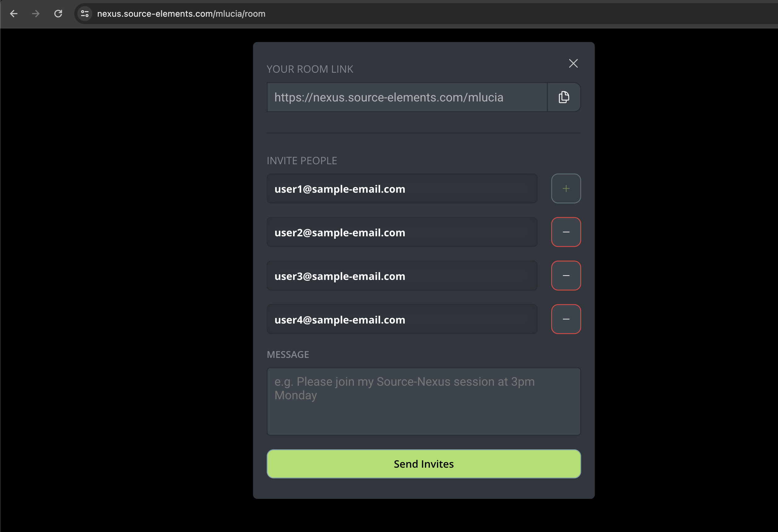Image resolution: width=778 pixels, height=532 pixels.
Task: Close the invite dialog with the X
Action: click(x=573, y=63)
